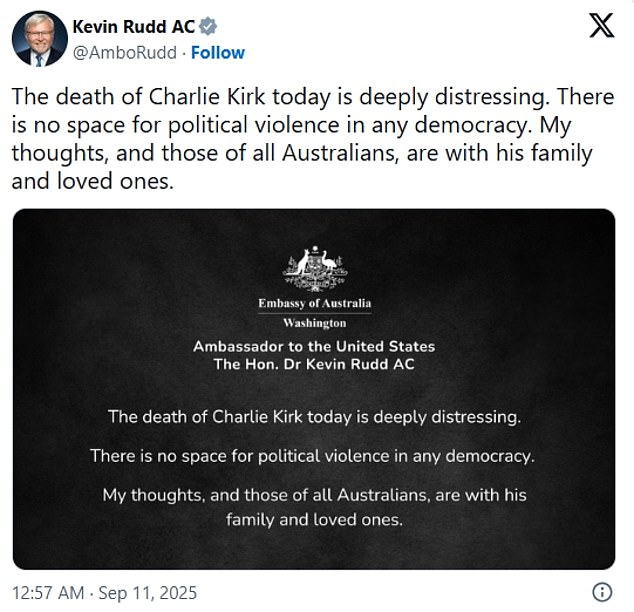The image size is (634, 612).
Task: Open the tweet info icon
Action: click(602, 590)
